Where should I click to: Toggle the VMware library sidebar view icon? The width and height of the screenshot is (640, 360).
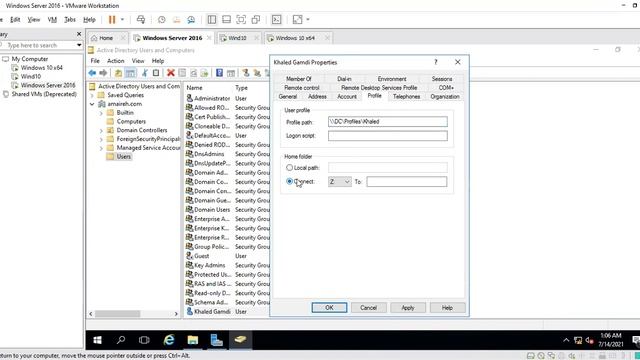pyautogui.click(x=212, y=20)
